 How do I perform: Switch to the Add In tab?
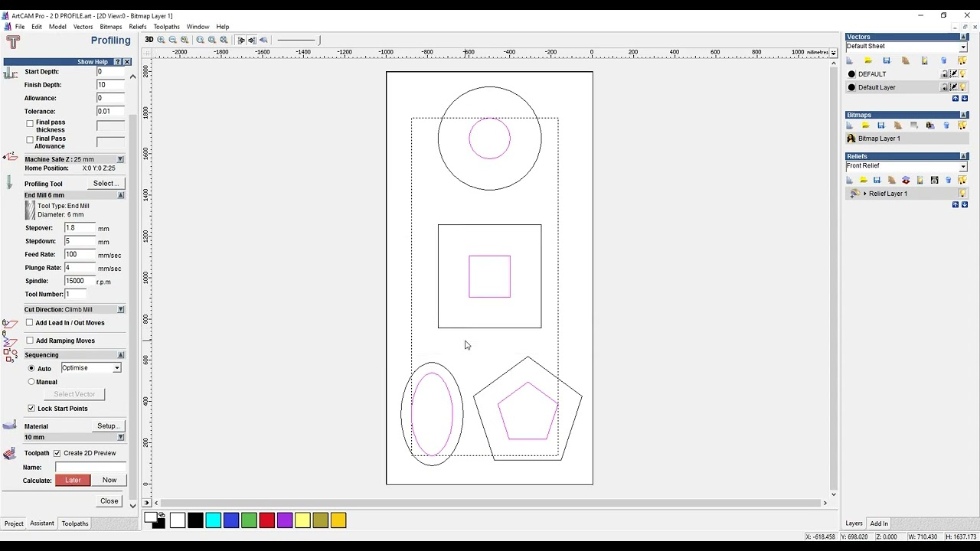point(879,523)
